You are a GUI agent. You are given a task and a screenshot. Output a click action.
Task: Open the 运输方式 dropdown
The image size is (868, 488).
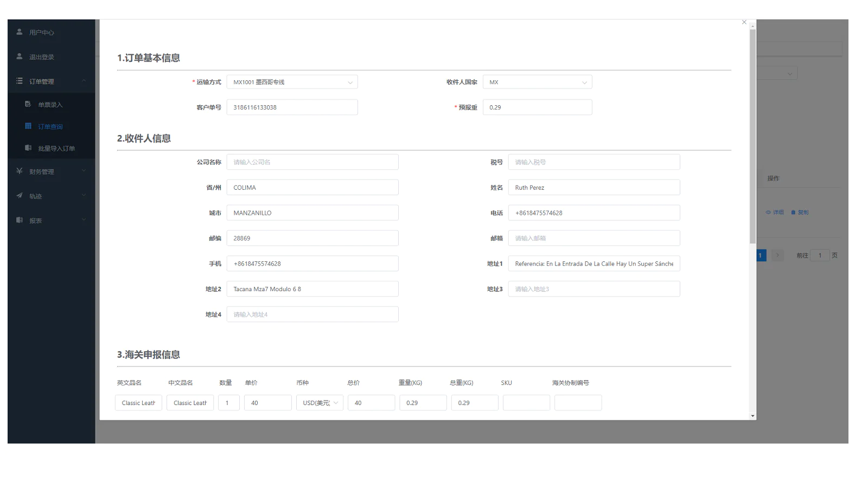pyautogui.click(x=292, y=82)
